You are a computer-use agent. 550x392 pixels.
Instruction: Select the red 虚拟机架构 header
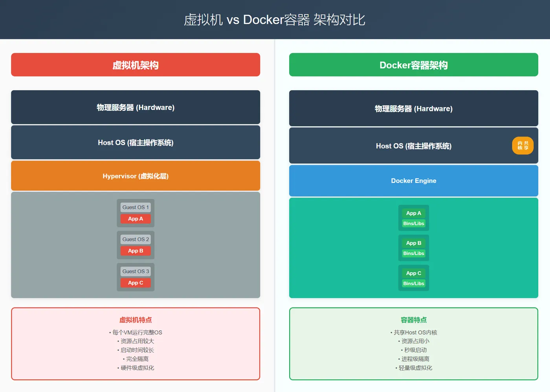point(136,65)
